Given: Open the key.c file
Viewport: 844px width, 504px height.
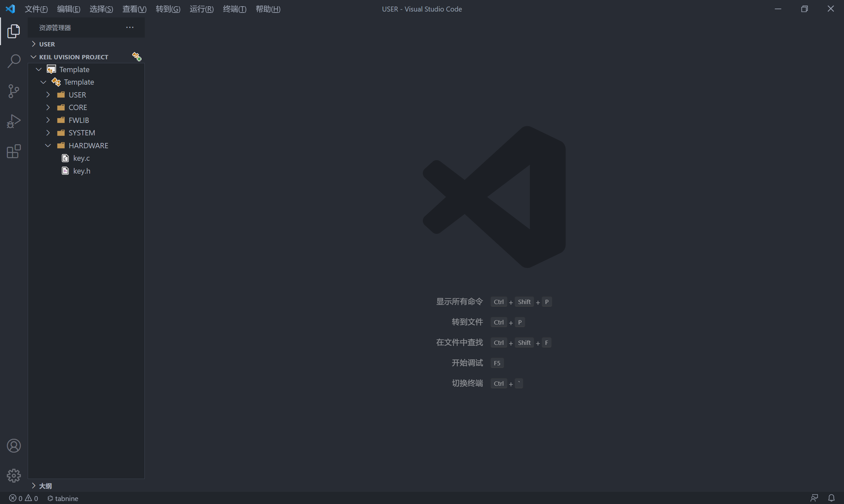Looking at the screenshot, I should [81, 158].
